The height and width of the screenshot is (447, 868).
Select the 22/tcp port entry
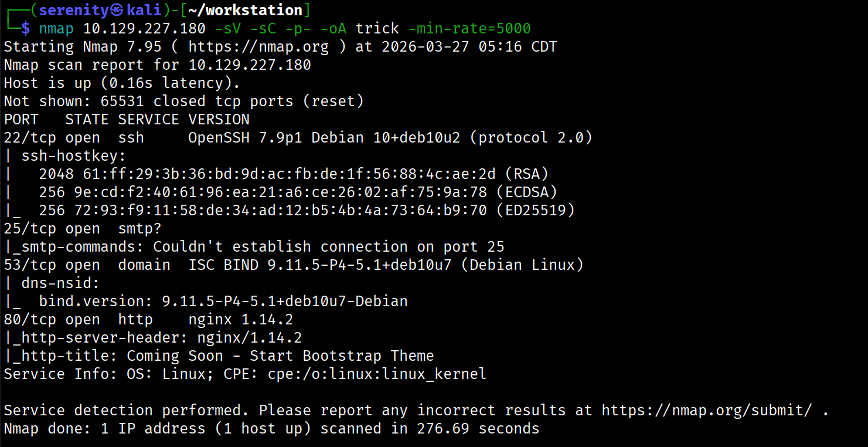pos(30,137)
